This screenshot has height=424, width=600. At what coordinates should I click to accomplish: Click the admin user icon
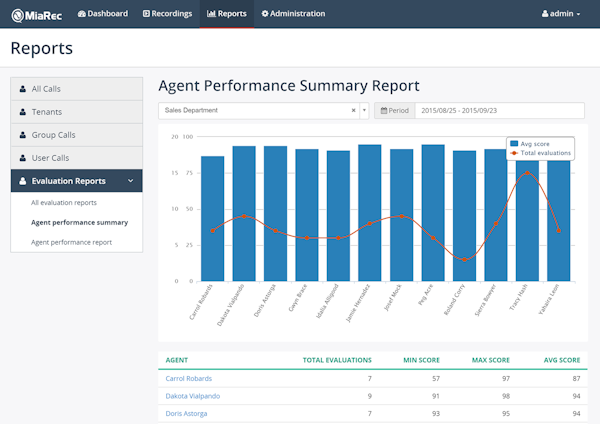pyautogui.click(x=545, y=14)
